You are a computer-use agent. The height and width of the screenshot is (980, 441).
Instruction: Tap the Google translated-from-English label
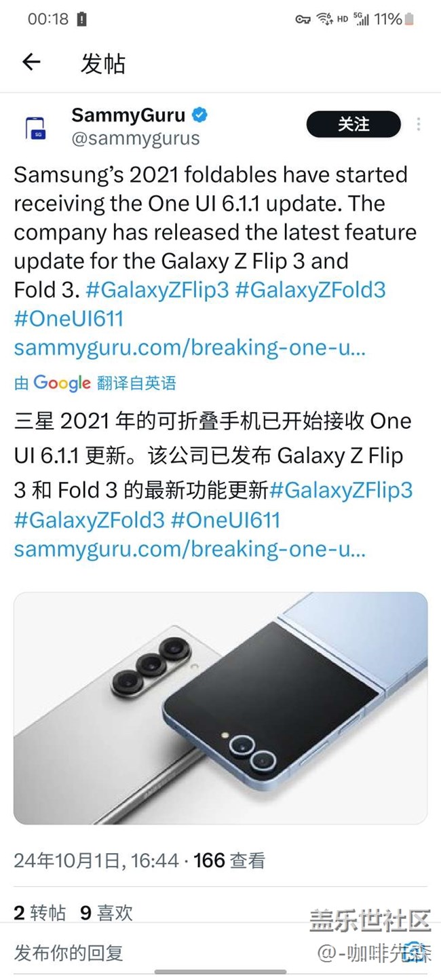pos(95,383)
